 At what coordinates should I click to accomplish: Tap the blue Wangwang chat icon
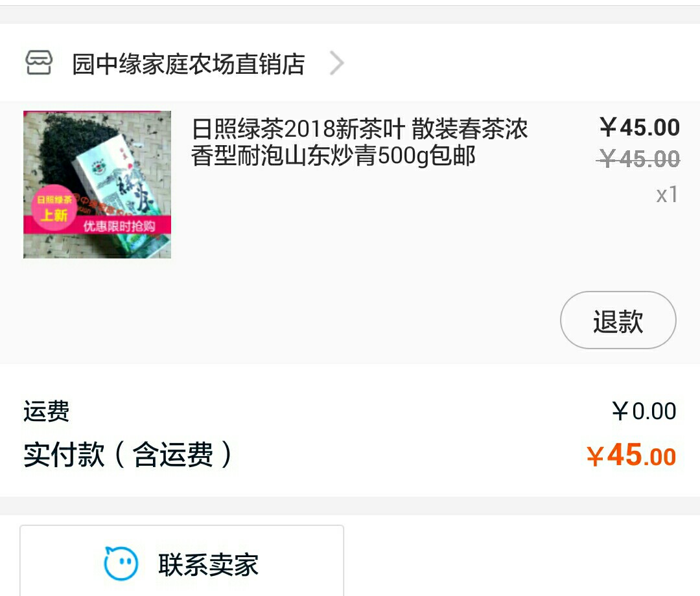coord(121,564)
